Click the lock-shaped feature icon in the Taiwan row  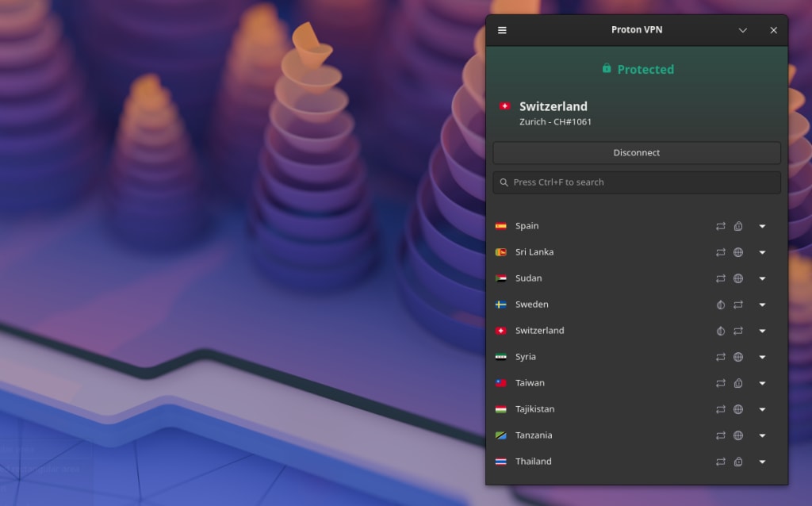(x=738, y=383)
